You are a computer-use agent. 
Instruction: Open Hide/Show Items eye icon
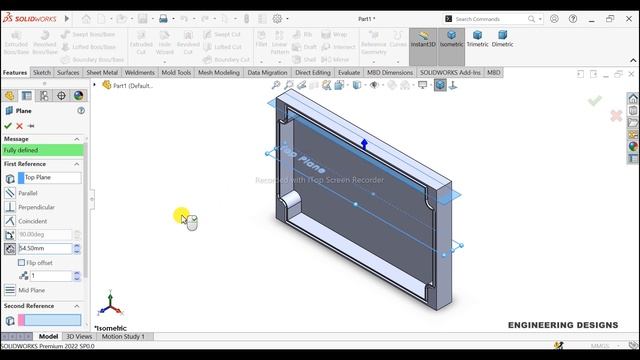click(373, 85)
